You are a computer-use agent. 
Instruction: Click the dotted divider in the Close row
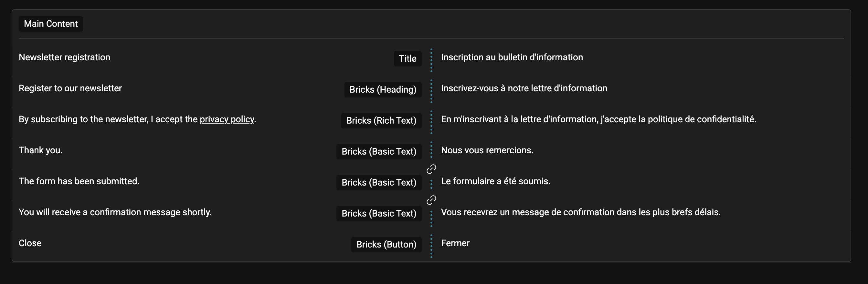click(x=431, y=246)
